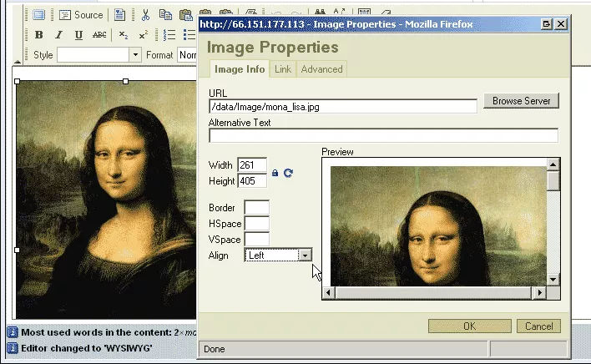Select the Image Info tab
Image resolution: width=591 pixels, height=364 pixels.
240,69
